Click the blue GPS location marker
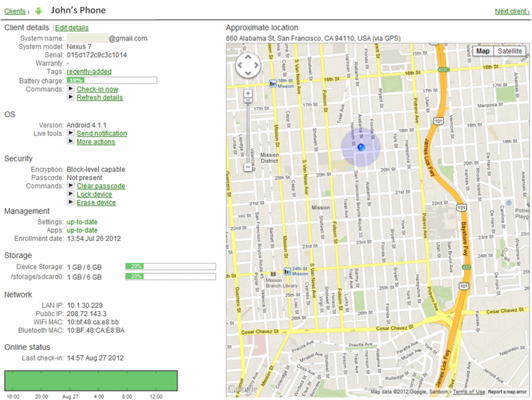The image size is (532, 400). [361, 148]
